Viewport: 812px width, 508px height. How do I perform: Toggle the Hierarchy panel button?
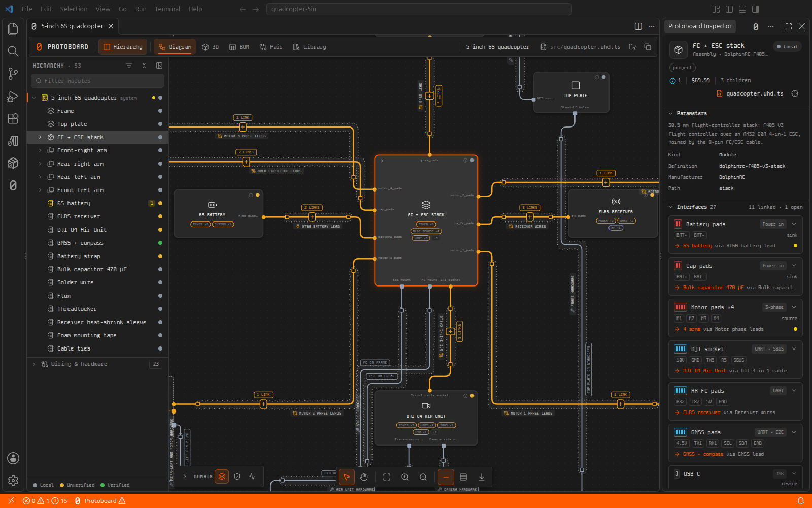coord(123,47)
